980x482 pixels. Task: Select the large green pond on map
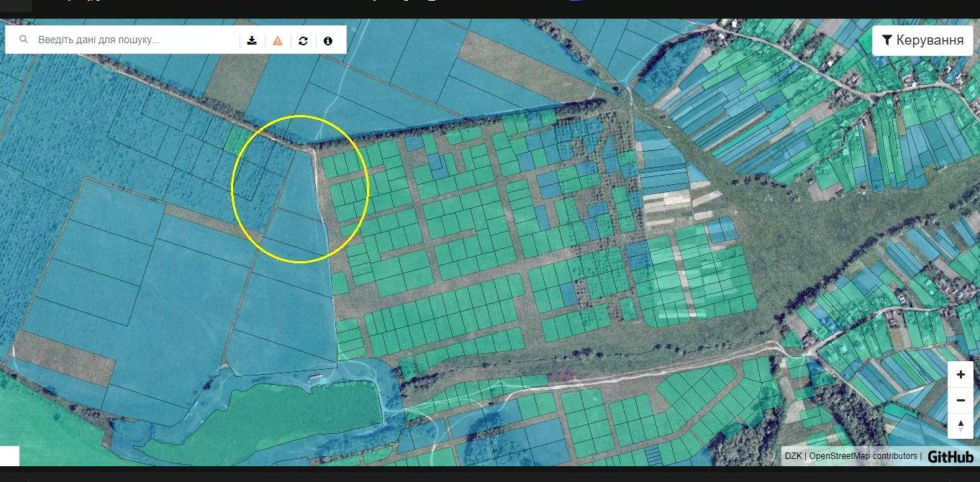(x=302, y=416)
